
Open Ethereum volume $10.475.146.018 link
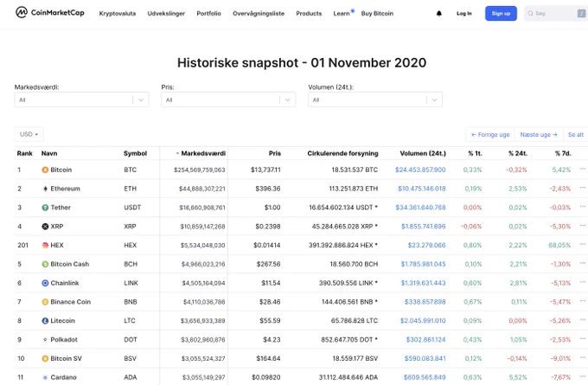click(422, 189)
